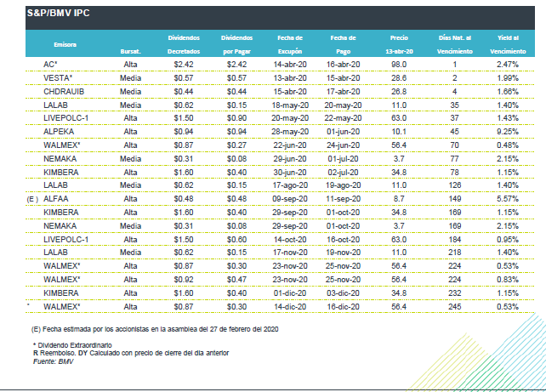Click the (E) marker beside ALFAA
The height and width of the screenshot is (392, 546).
32,200
